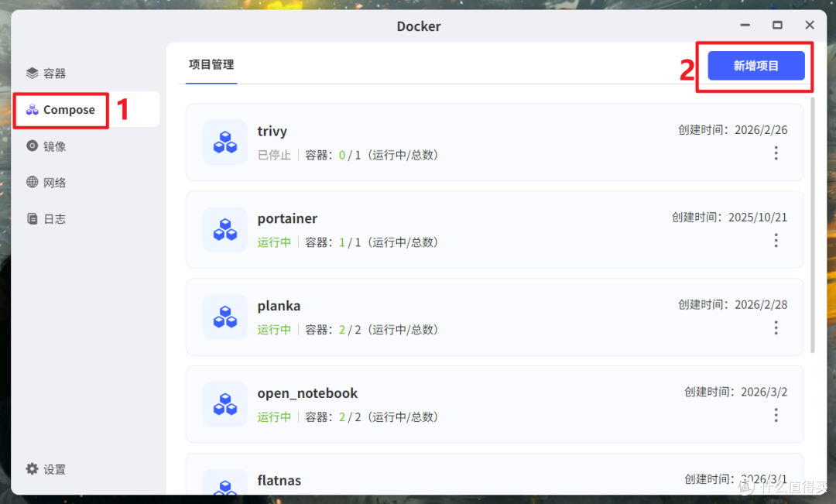This screenshot has width=836, height=504.
Task: Close the Docker window
Action: [x=810, y=25]
